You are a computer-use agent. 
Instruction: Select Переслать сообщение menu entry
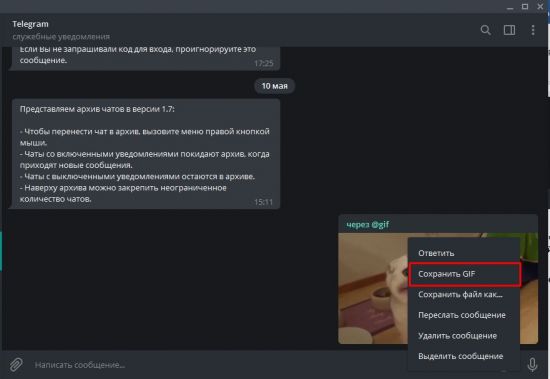click(x=464, y=315)
